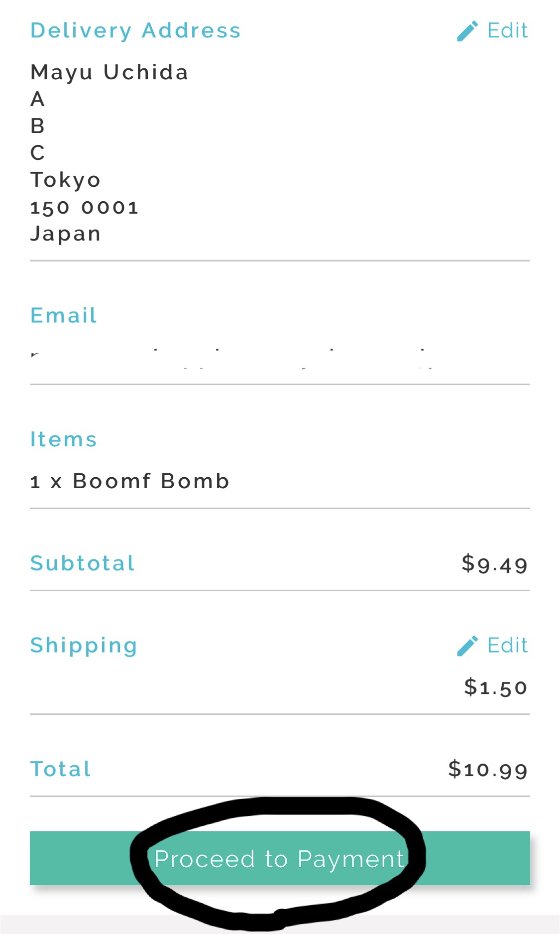The image size is (560, 934).
Task: Click the Tokyo city line
Action: point(66,180)
